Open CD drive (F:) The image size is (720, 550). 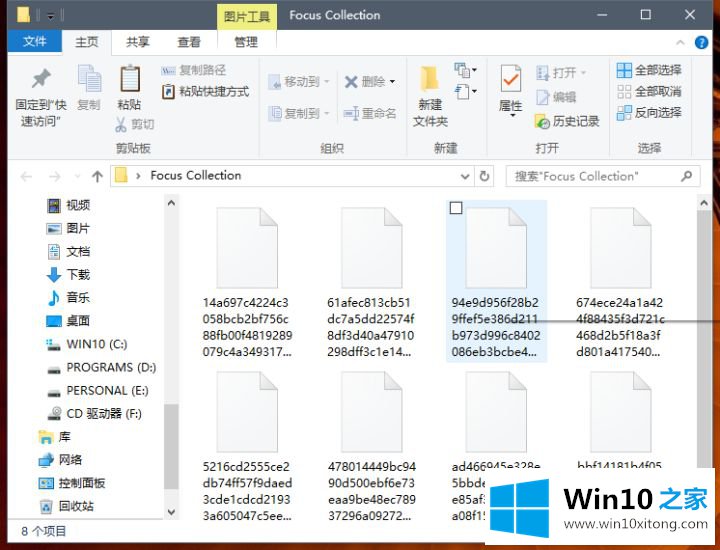point(95,414)
